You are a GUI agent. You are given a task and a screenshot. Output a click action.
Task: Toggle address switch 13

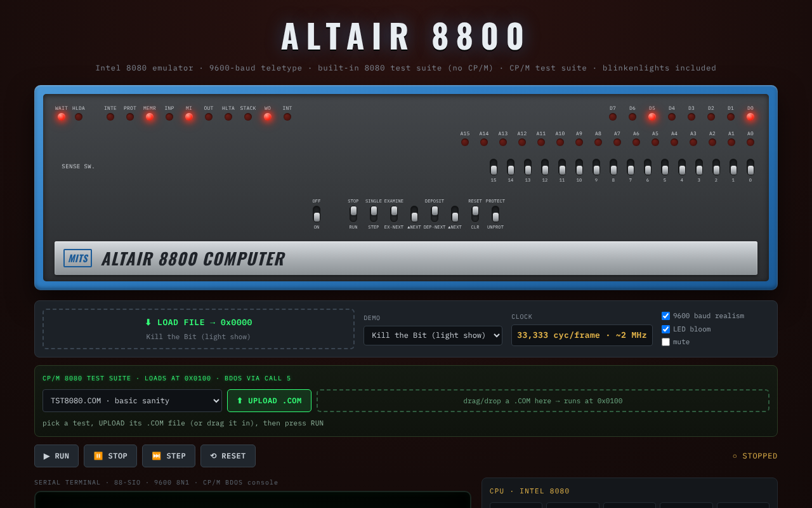528,167
